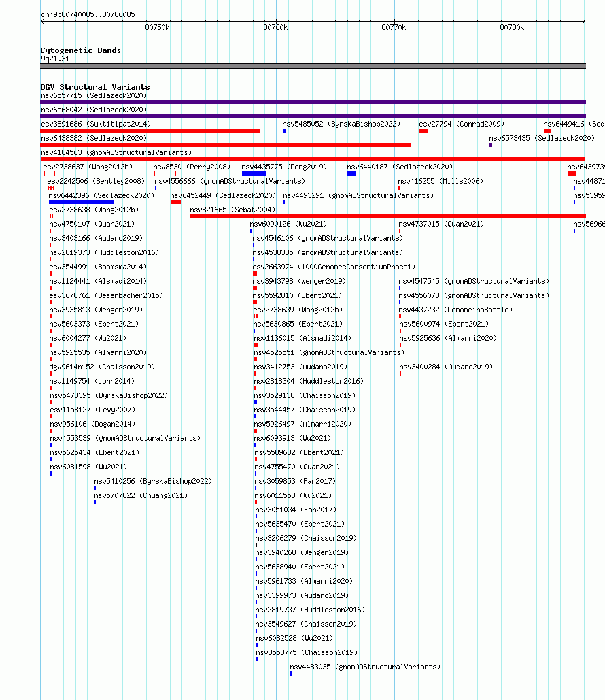Click the 9q21.31 cytogenetic band bar
The image size is (605, 700).
point(313,66)
